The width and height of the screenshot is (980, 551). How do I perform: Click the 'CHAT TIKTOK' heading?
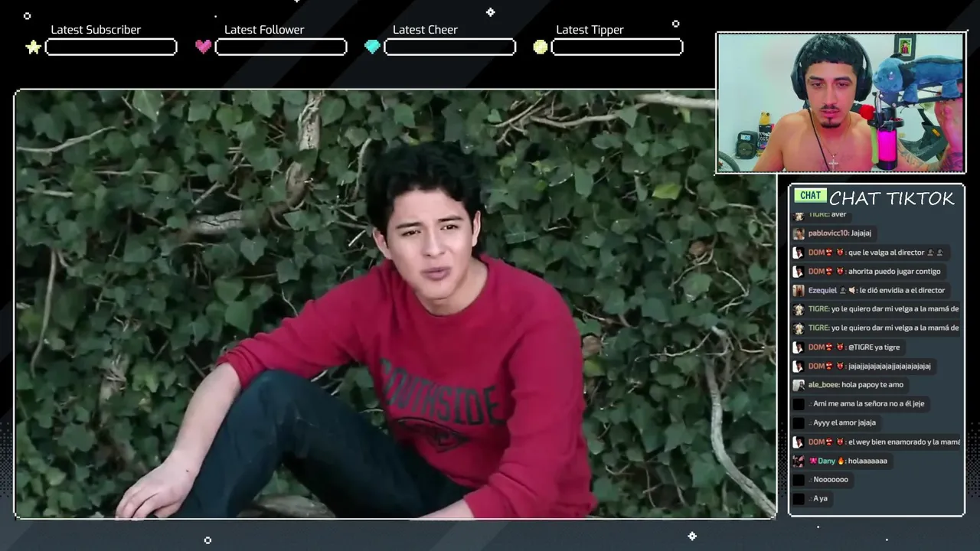click(x=892, y=199)
